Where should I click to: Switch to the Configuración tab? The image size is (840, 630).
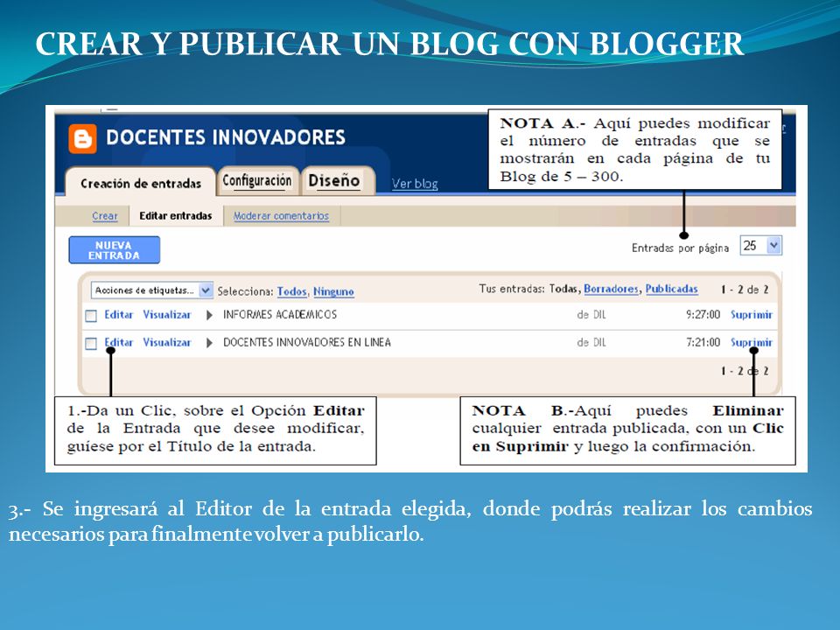(x=257, y=180)
